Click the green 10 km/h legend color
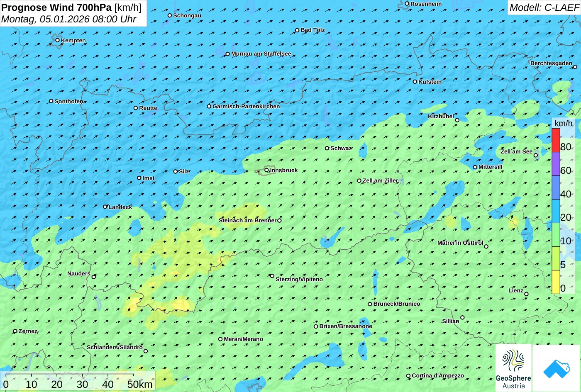581x392 pixels. (556, 235)
